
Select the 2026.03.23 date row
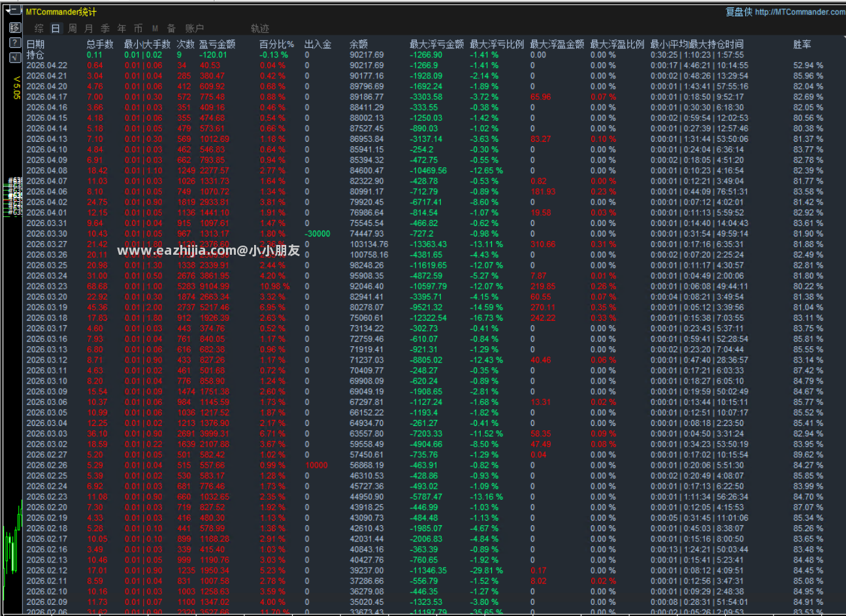tap(46, 286)
